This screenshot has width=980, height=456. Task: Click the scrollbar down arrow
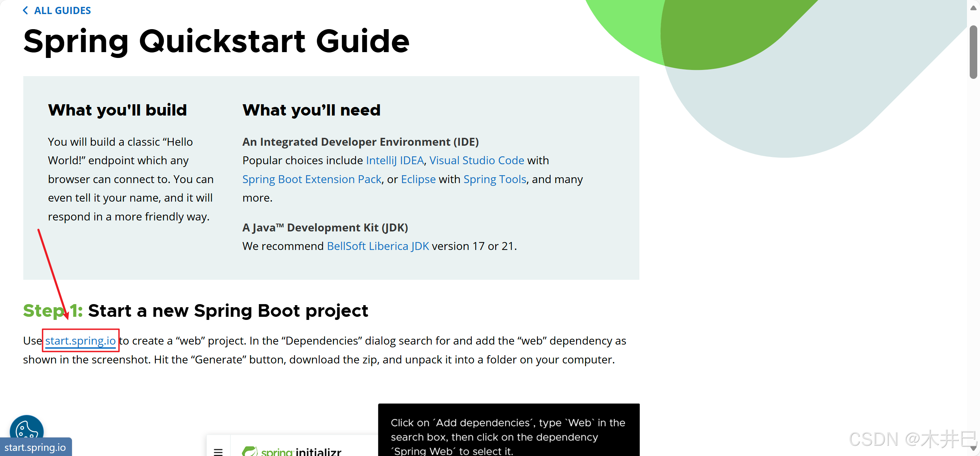pos(973,449)
